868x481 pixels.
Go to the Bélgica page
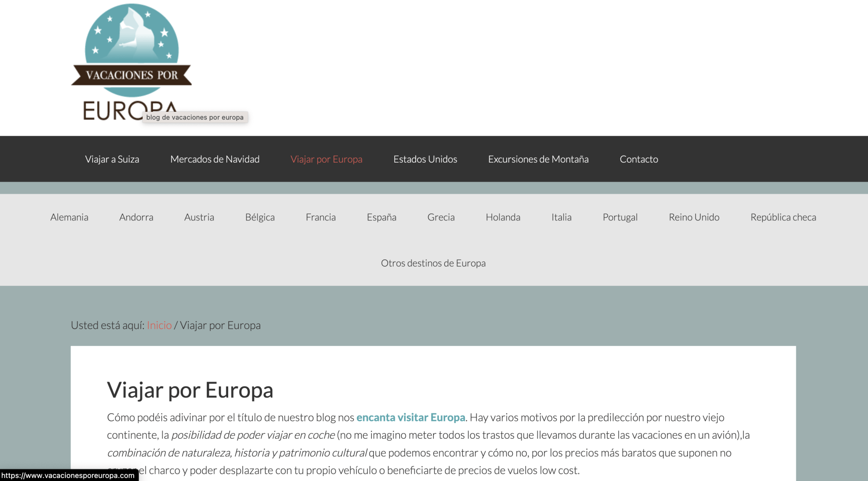point(260,217)
